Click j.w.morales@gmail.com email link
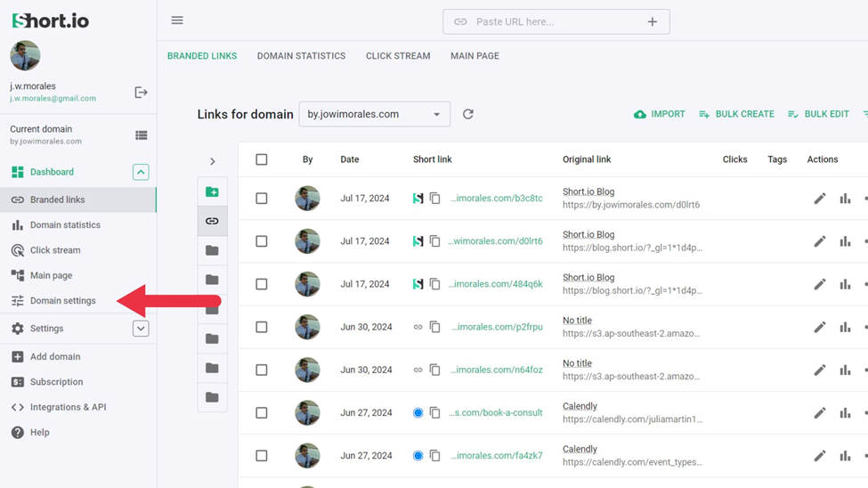The image size is (868, 488). 53,99
